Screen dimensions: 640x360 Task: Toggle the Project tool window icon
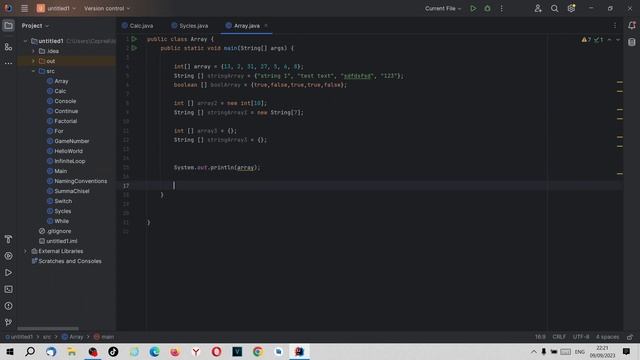coord(8,26)
